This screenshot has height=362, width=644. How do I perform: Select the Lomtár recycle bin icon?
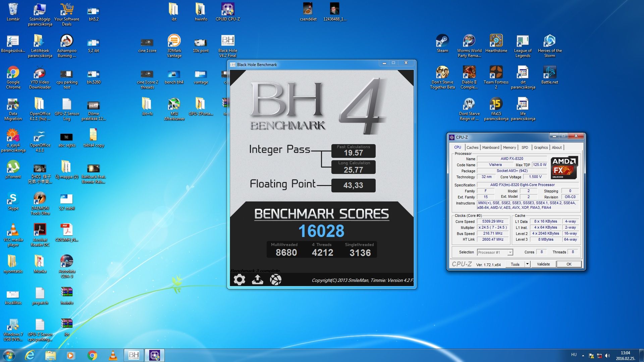[13, 12]
